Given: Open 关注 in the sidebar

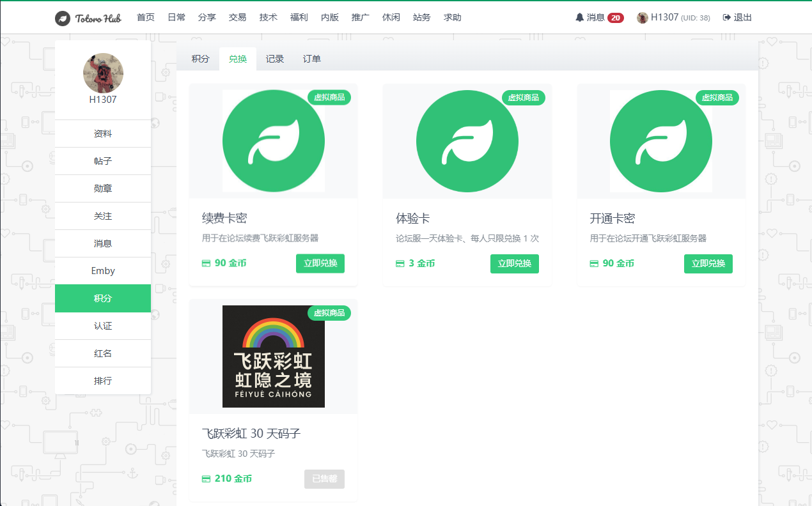Looking at the screenshot, I should pos(103,216).
